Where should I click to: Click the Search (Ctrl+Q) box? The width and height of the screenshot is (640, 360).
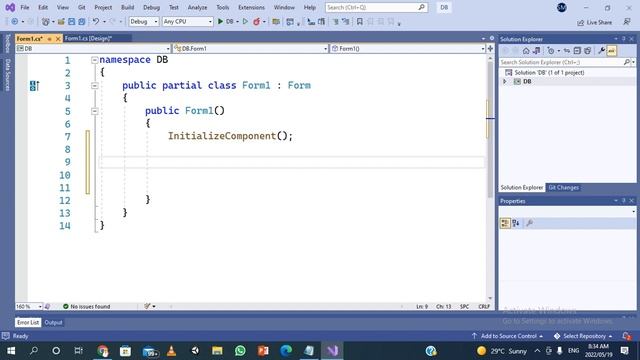[376, 7]
